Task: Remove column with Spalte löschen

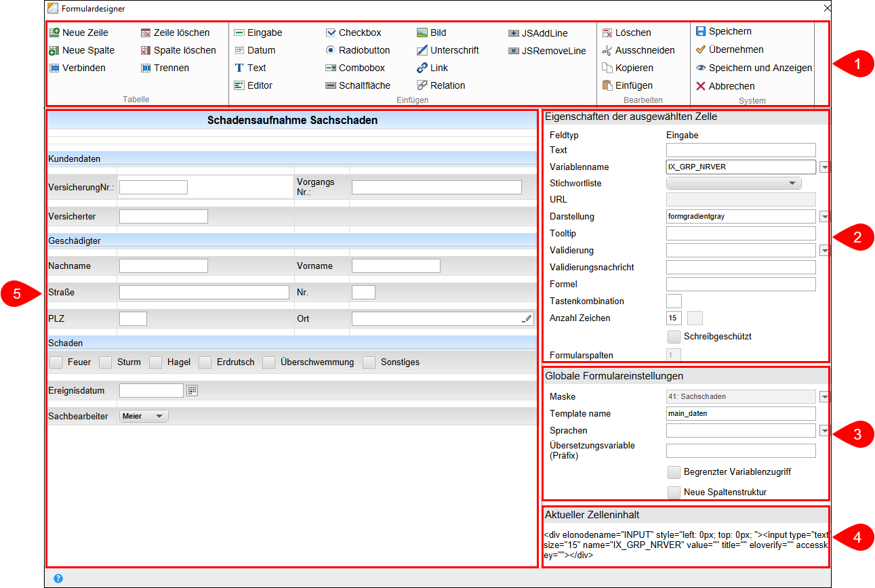Action: click(x=178, y=50)
